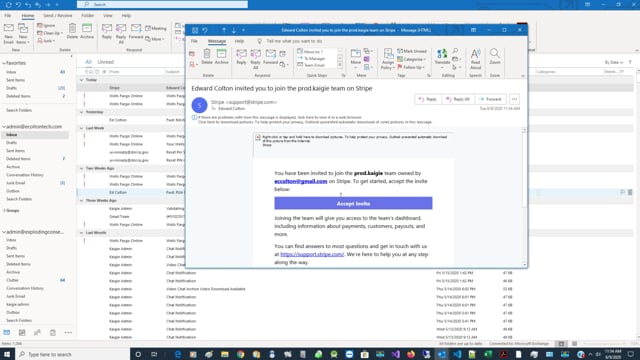Click Delete in the message window ribbon
Viewport: 640px width, 360px height.
[x=207, y=57]
